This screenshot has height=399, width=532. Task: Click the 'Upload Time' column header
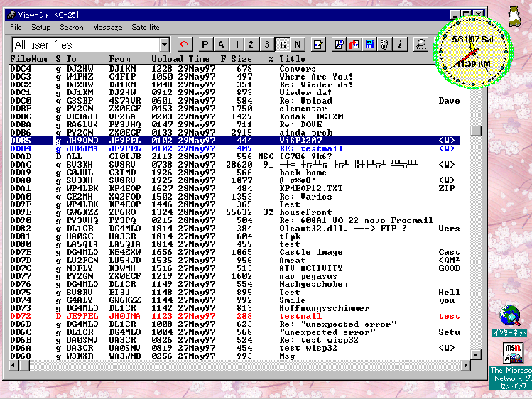[x=180, y=58]
